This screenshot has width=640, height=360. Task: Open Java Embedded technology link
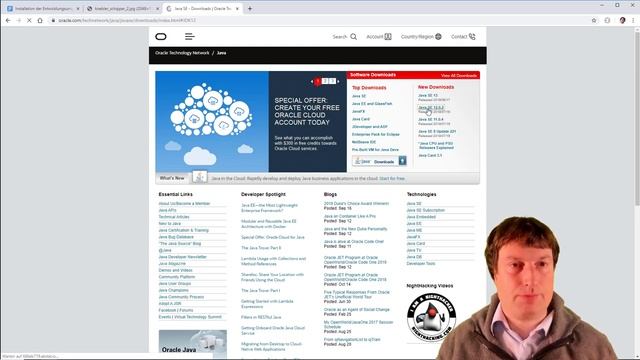click(x=421, y=217)
